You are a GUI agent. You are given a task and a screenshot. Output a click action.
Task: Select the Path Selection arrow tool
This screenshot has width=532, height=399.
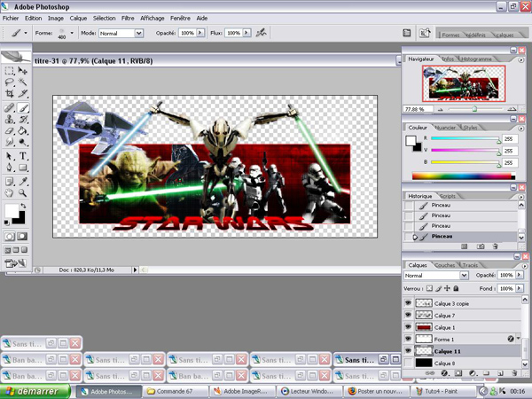click(9, 156)
